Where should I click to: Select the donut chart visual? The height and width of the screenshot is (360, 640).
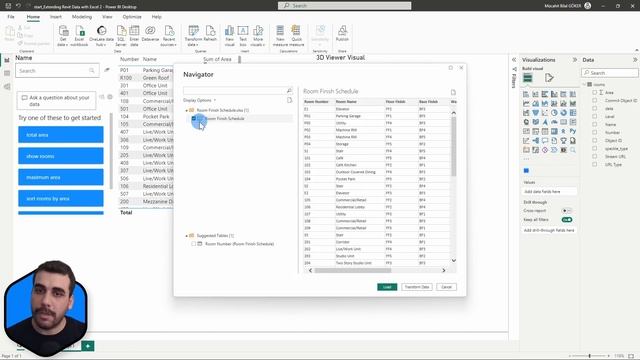pos(564,113)
